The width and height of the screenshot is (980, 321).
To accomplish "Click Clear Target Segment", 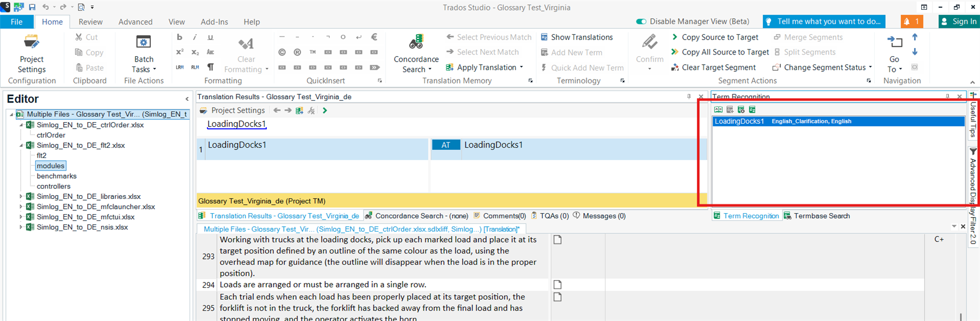I will pos(713,68).
